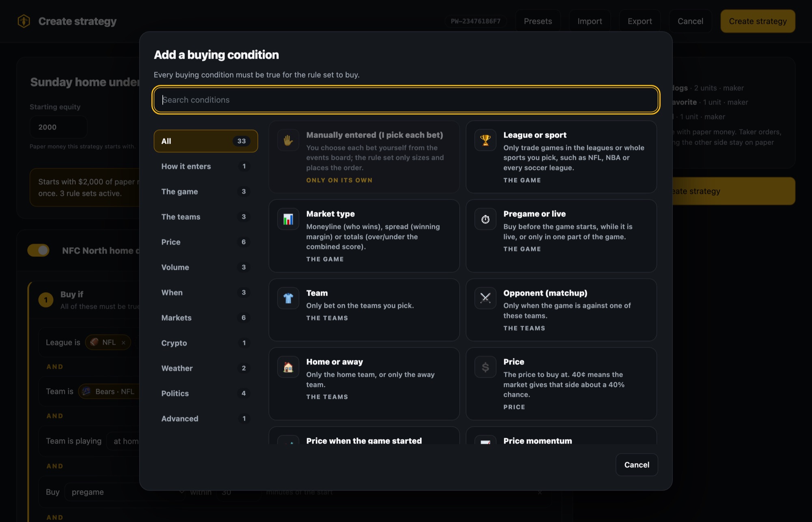The width and height of the screenshot is (812, 522).
Task: Filter by the Price category
Action: coord(206,242)
